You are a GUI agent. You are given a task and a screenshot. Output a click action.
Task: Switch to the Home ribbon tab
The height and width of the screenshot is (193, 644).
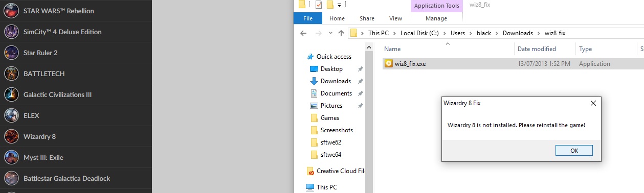click(337, 18)
